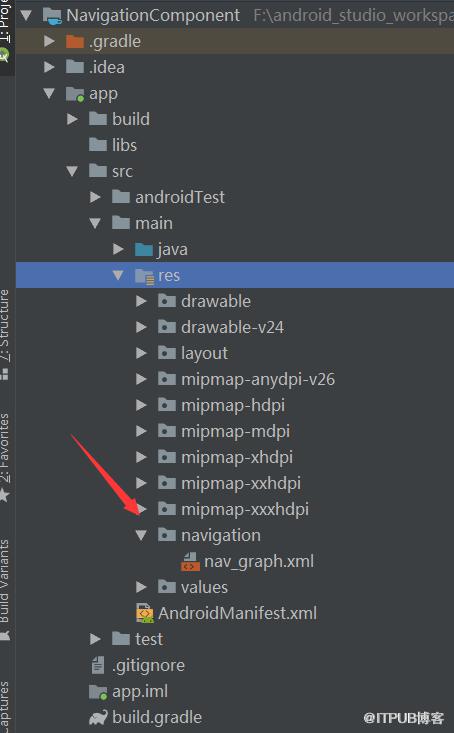
Task: Click the navigation folder icon
Action: 166,535
